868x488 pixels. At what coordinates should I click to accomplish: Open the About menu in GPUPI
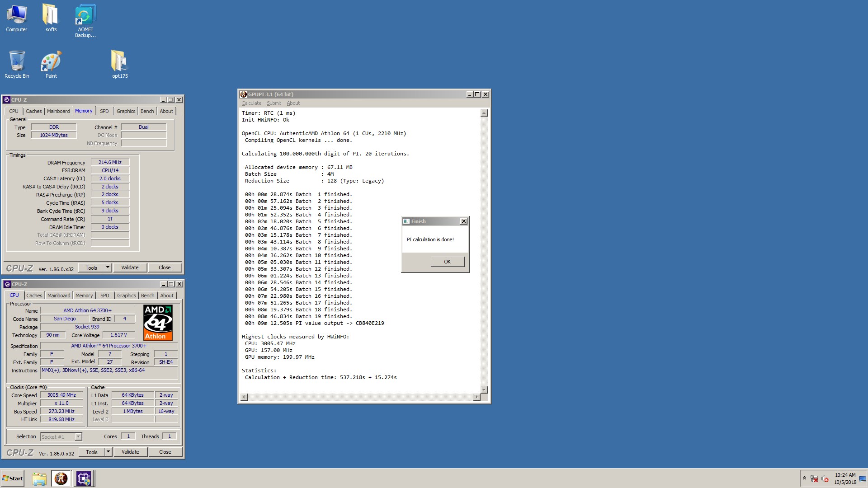(x=293, y=103)
